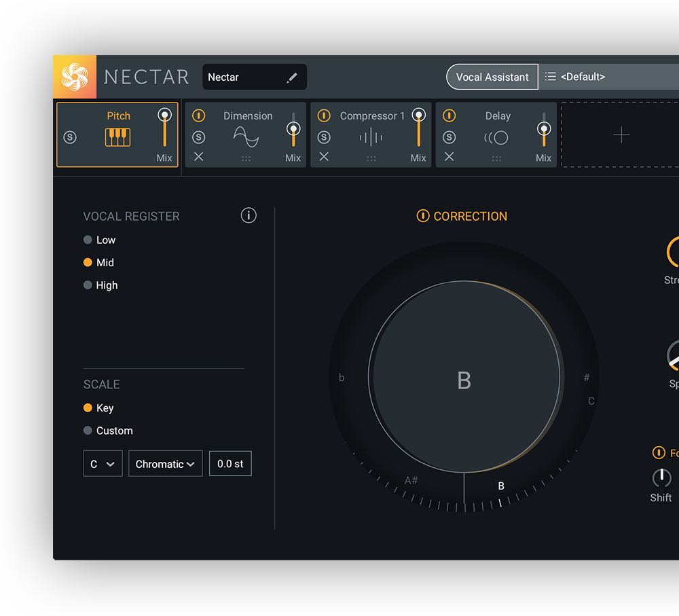
Task: Click the Nectar flower logo icon
Action: coord(75,77)
